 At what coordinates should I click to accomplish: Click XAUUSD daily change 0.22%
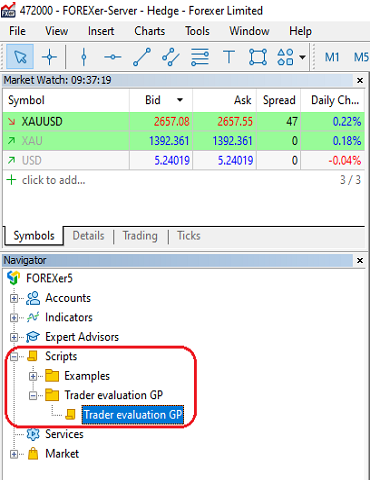click(347, 122)
